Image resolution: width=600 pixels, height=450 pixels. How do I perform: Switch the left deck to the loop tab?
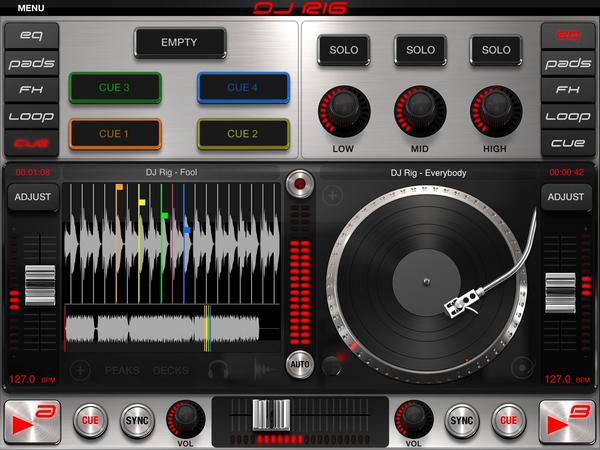pyautogui.click(x=31, y=116)
